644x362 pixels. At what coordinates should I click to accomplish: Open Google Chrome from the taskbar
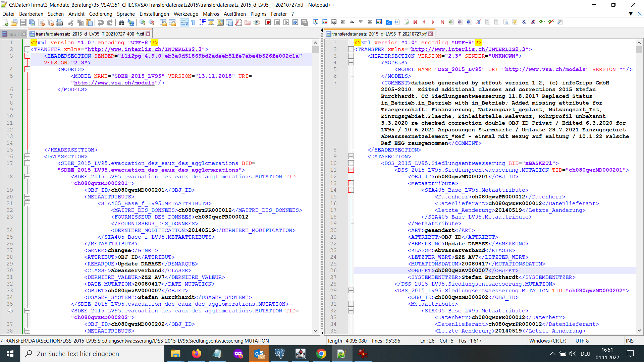pyautogui.click(x=321, y=354)
